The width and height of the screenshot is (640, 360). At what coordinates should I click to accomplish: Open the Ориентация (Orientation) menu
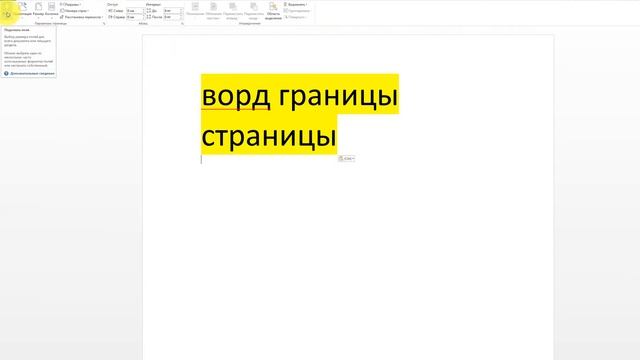tap(22, 11)
